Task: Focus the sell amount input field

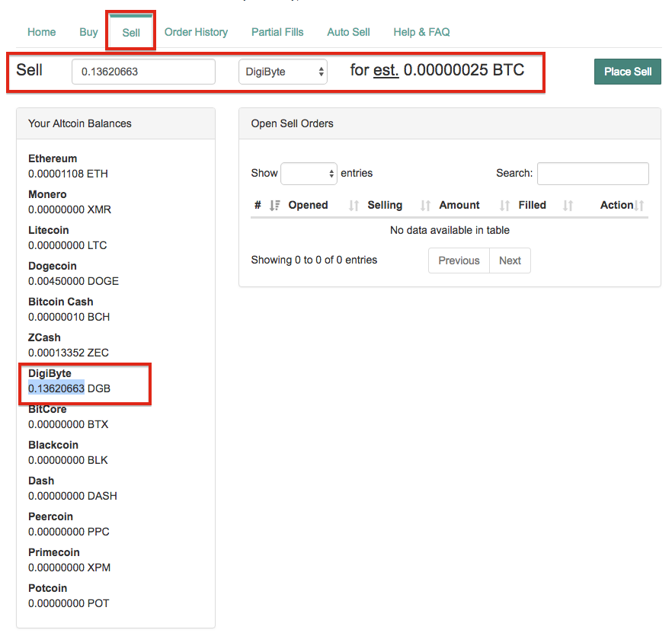Action: pos(143,72)
